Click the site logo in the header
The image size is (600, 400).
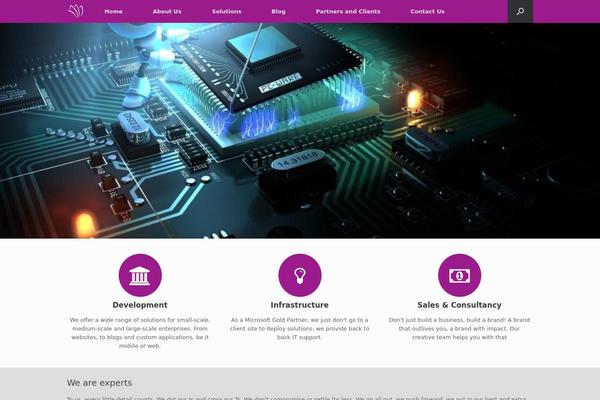(x=75, y=11)
